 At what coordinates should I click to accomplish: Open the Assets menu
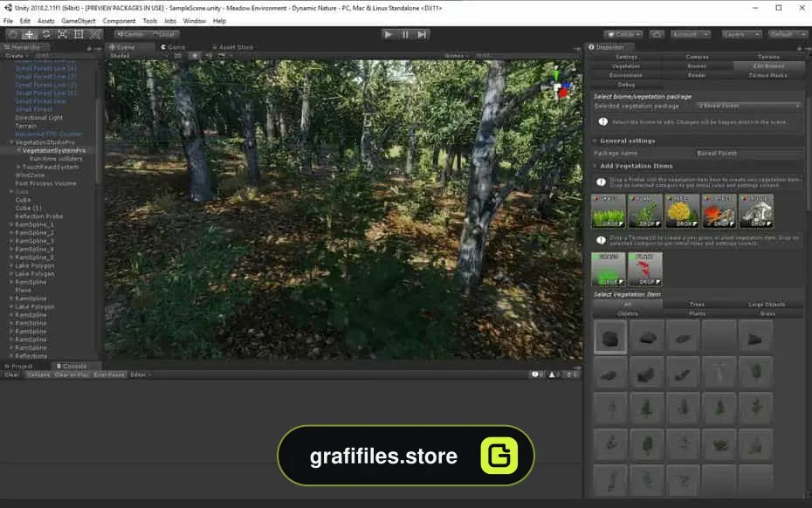click(46, 21)
